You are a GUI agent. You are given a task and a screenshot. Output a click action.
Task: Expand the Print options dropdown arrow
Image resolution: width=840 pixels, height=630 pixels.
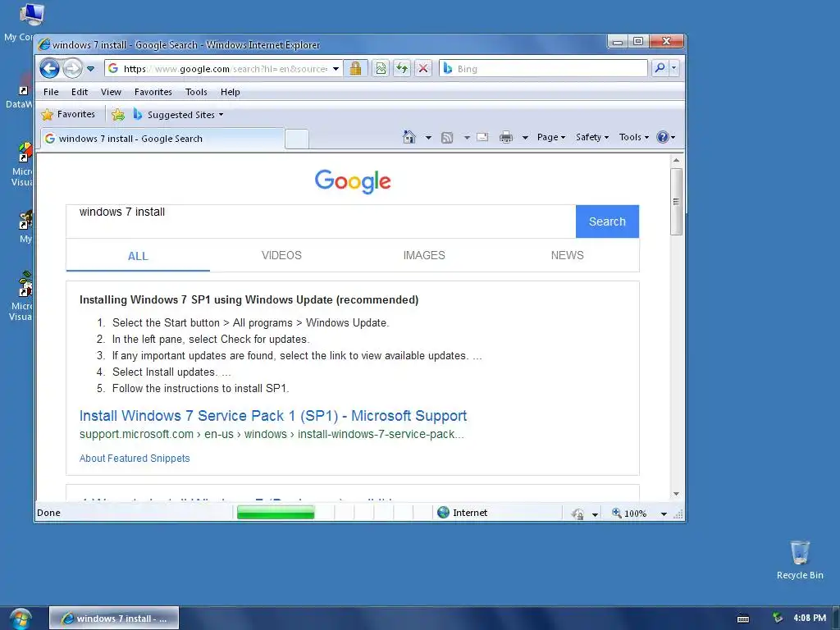click(525, 138)
